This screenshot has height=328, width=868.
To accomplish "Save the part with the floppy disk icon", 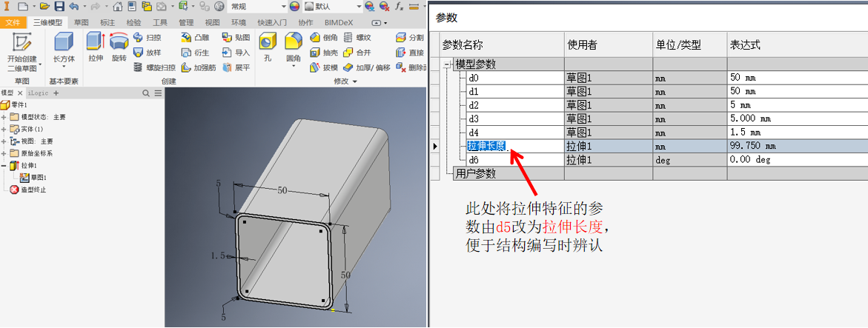I will pos(59,7).
